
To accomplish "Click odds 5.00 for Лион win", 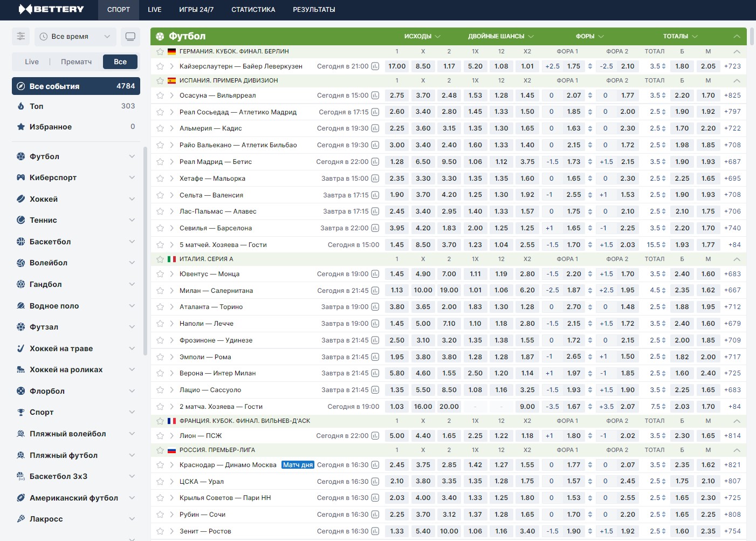I will pyautogui.click(x=397, y=436).
